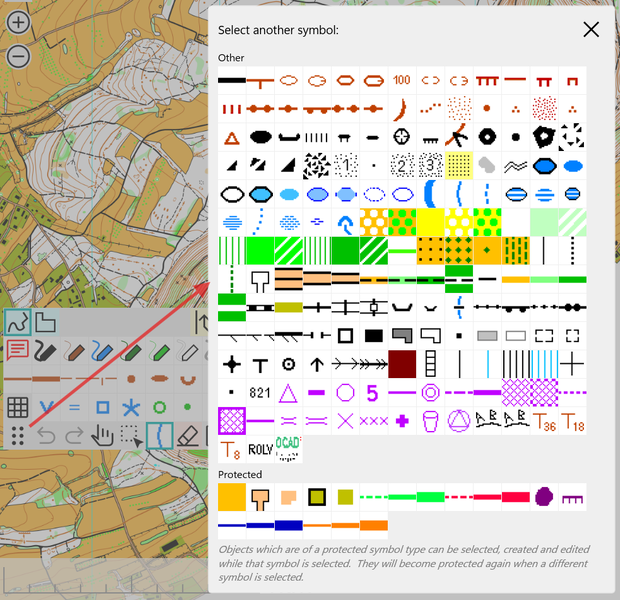Switch to straight-line polygon drawing mode
The height and width of the screenshot is (600, 620).
pyautogui.click(x=45, y=322)
